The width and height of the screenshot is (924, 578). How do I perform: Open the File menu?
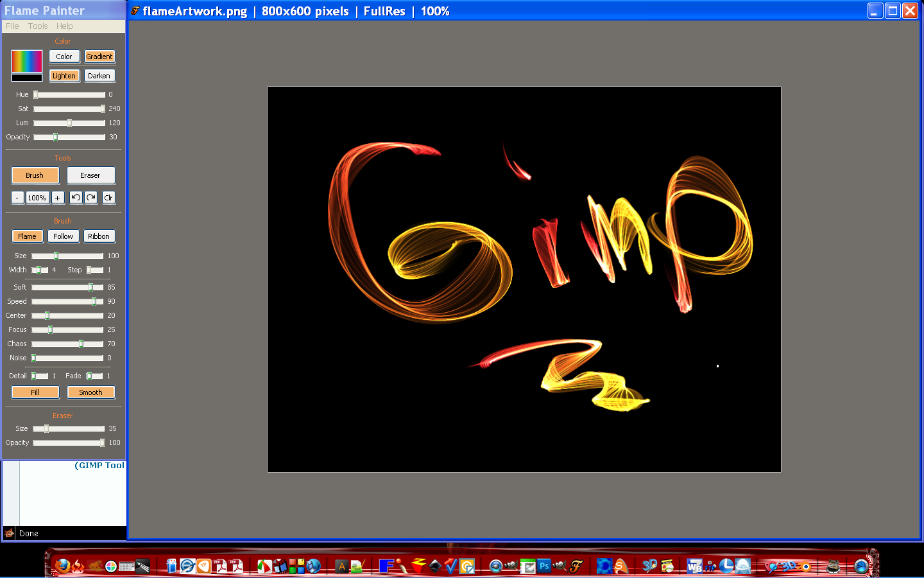[12, 26]
